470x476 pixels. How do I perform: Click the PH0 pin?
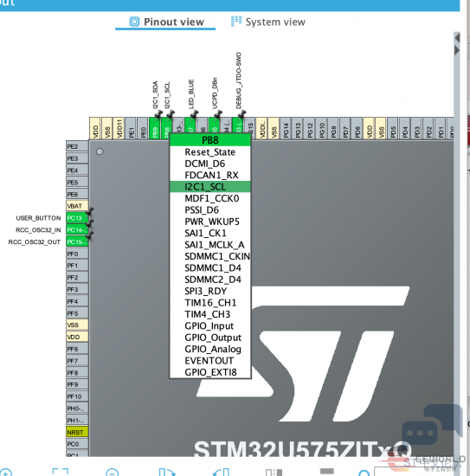(x=77, y=408)
